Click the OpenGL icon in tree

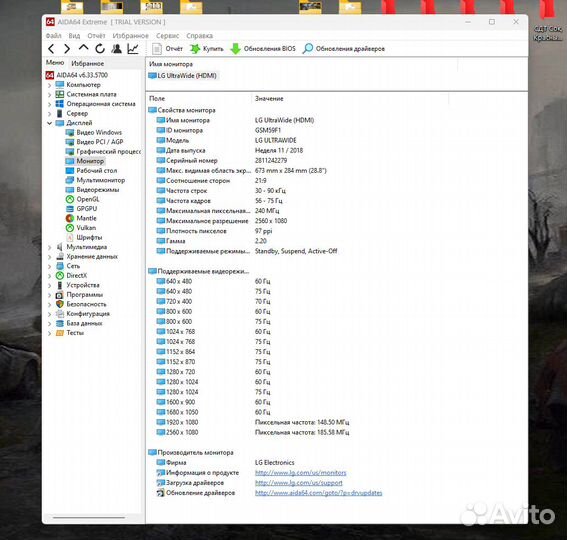(70, 199)
